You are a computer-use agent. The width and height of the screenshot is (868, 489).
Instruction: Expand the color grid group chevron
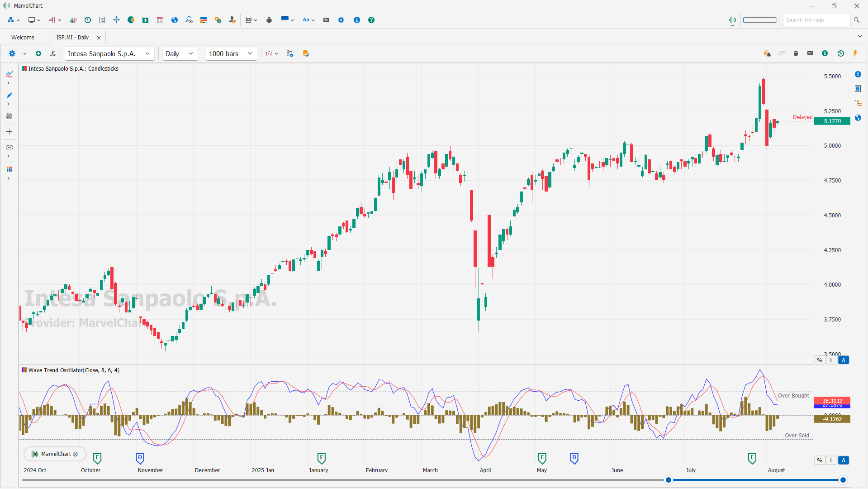[8, 179]
